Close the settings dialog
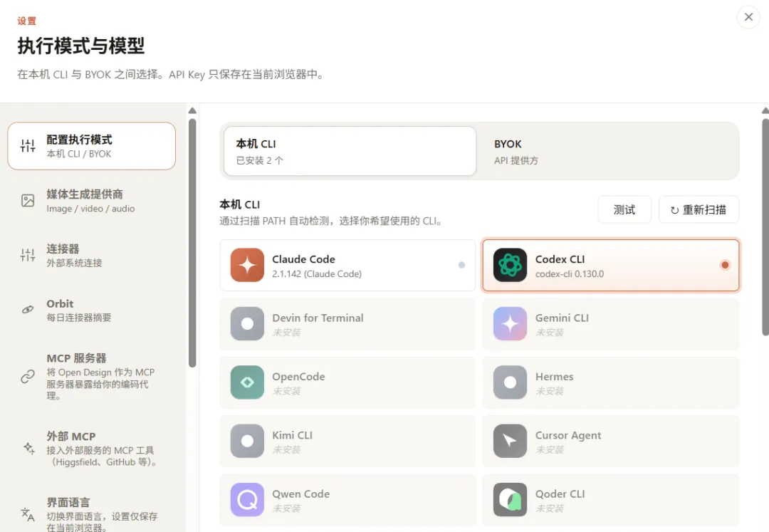 (x=748, y=17)
